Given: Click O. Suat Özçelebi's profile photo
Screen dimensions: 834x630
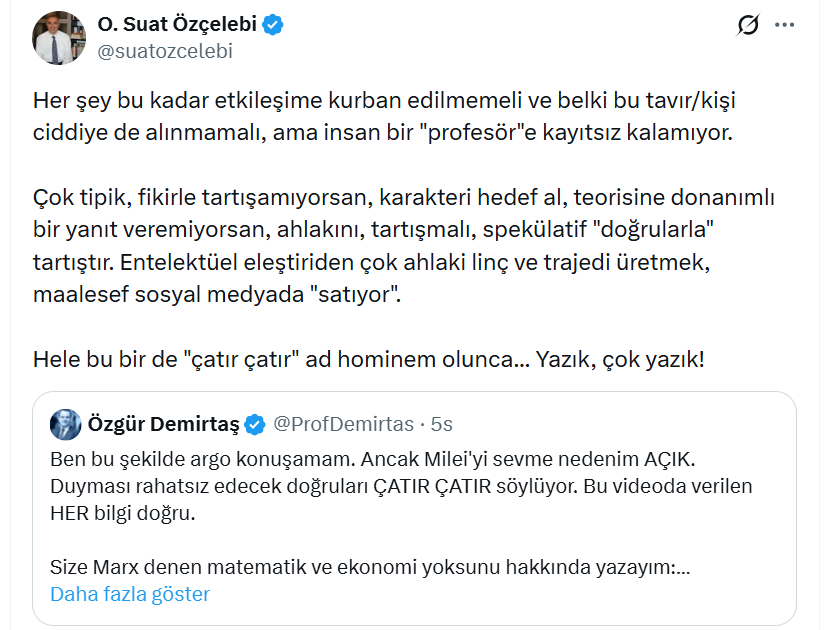Looking at the screenshot, I should [59, 38].
